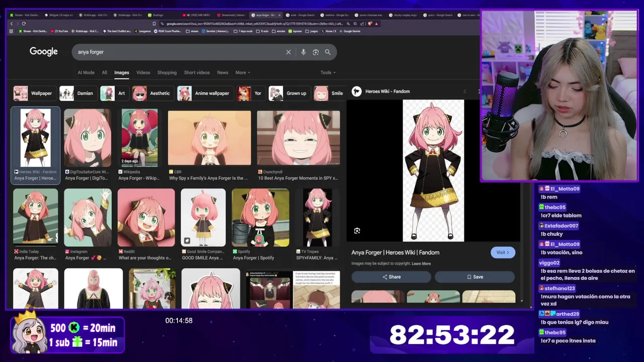Open the Stream - Kick Dashboard bookmark
The height and width of the screenshot is (362, 644).
[33, 31]
